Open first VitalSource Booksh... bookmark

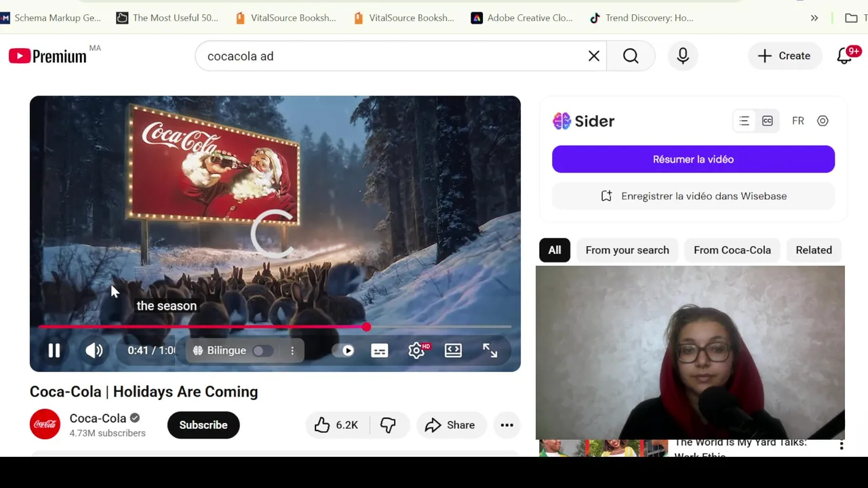click(x=285, y=18)
